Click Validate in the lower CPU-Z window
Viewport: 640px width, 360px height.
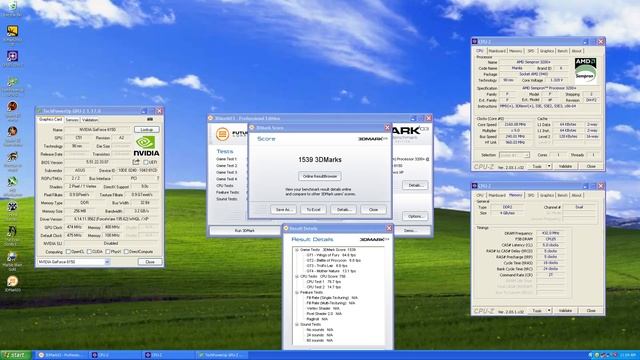565,311
